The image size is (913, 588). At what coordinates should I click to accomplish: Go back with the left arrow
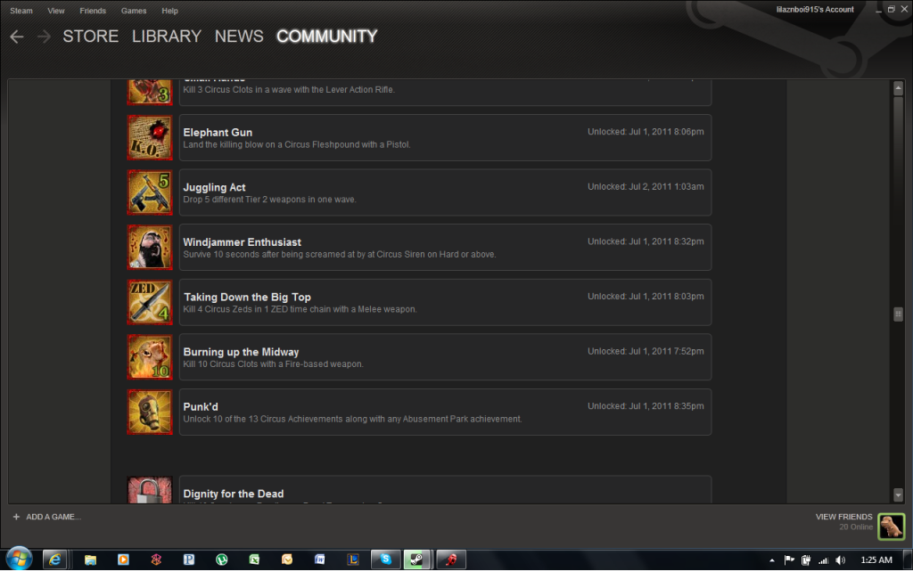[x=17, y=37]
